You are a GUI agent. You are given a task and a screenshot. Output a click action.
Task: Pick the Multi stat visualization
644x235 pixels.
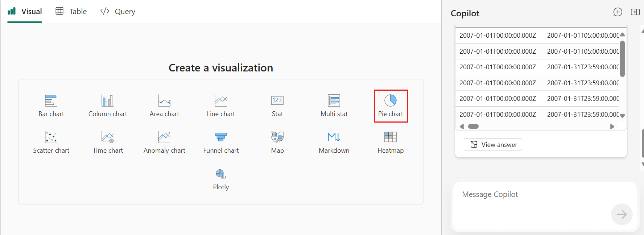point(334,106)
